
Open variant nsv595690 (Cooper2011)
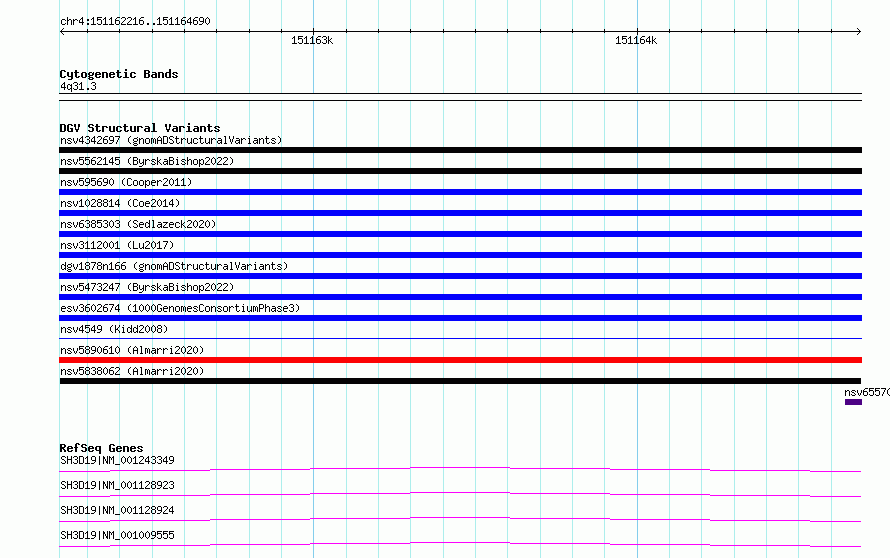tap(126, 182)
